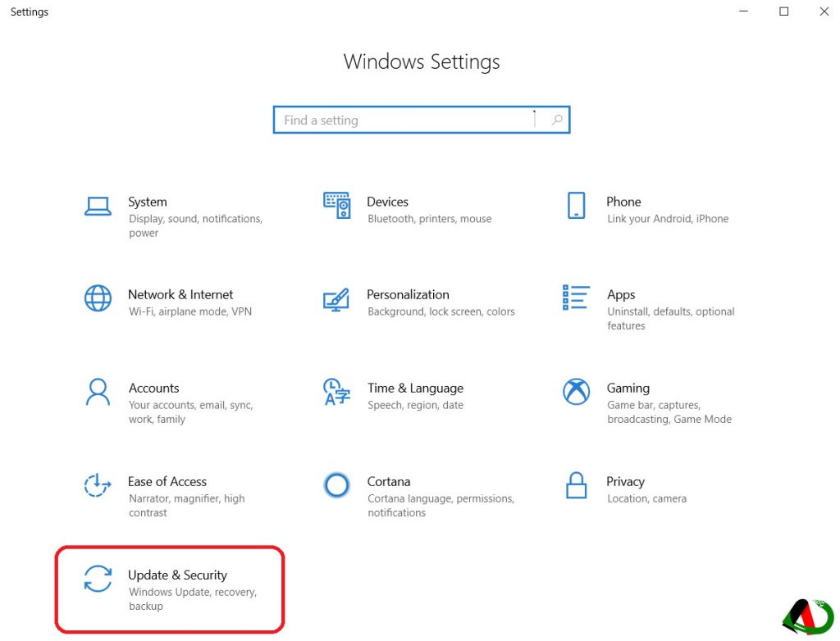Open the Time & Language icon
This screenshot has width=840, height=641.
337,392
